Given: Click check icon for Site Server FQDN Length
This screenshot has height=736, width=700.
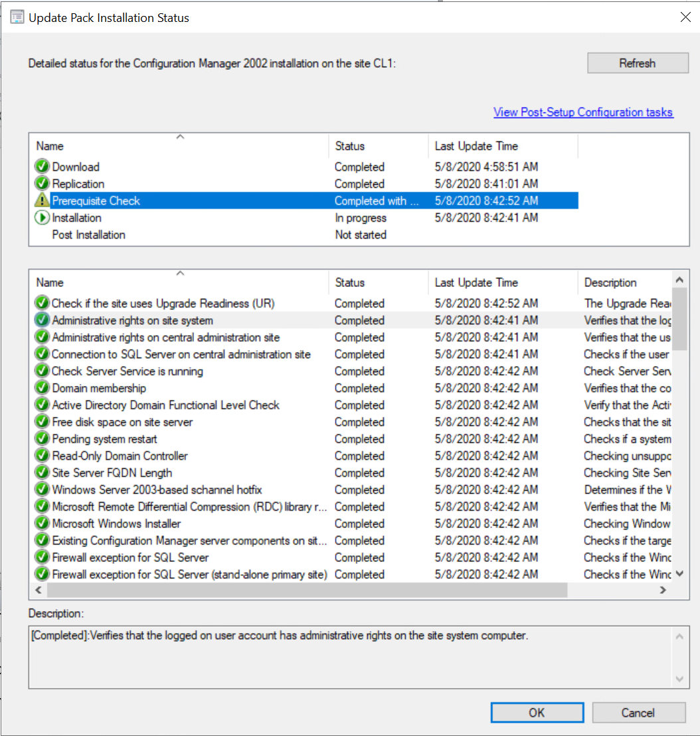Looking at the screenshot, I should tap(42, 472).
